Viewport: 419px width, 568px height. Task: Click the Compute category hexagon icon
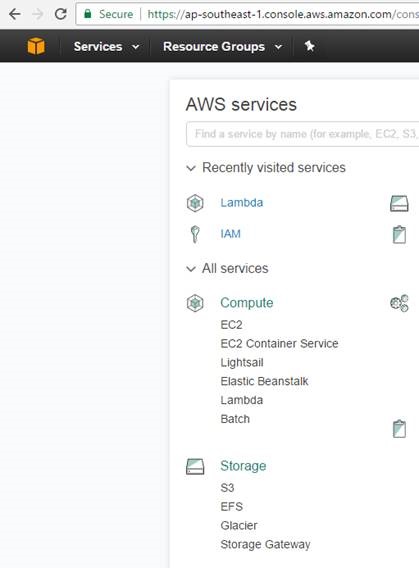[x=195, y=303]
